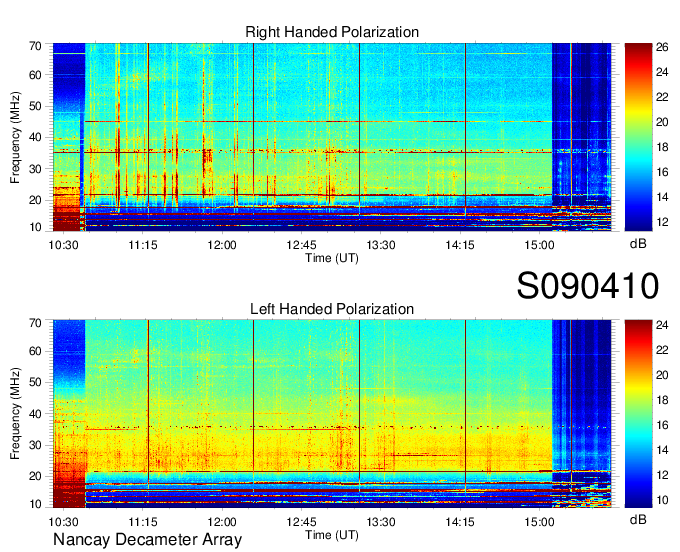The height and width of the screenshot is (552, 680).
Task: Click the 10:30 time tick under Right Handed plot
Action: coord(63,245)
